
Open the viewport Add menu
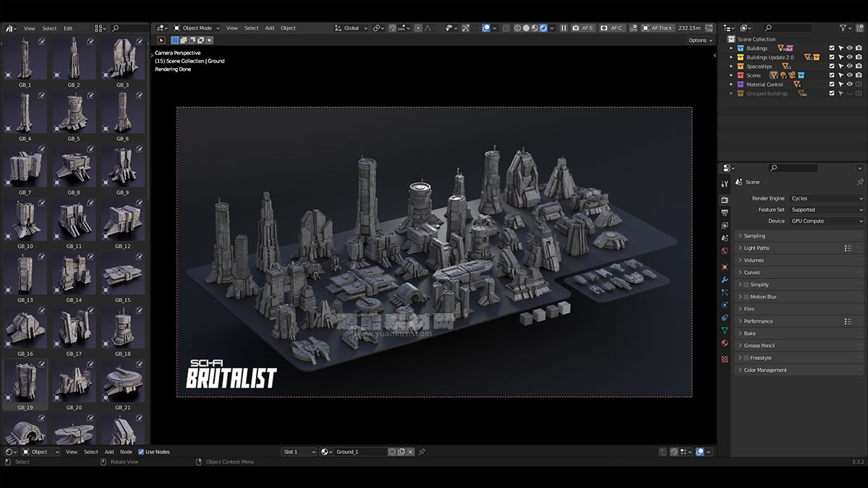click(270, 27)
